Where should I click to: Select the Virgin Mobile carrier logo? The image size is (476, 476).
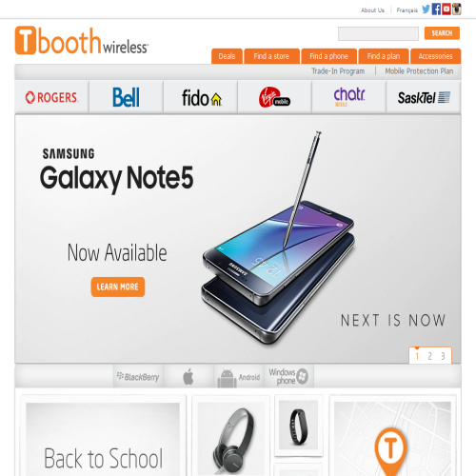tap(274, 97)
